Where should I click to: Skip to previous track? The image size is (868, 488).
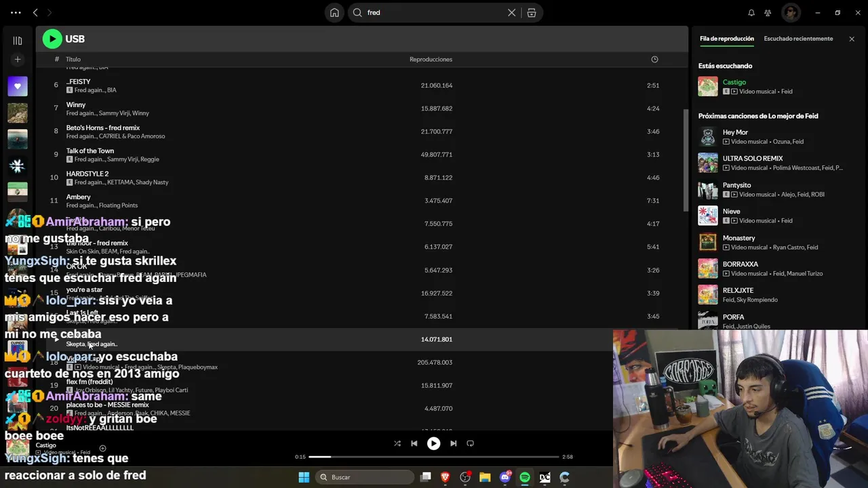tap(414, 443)
